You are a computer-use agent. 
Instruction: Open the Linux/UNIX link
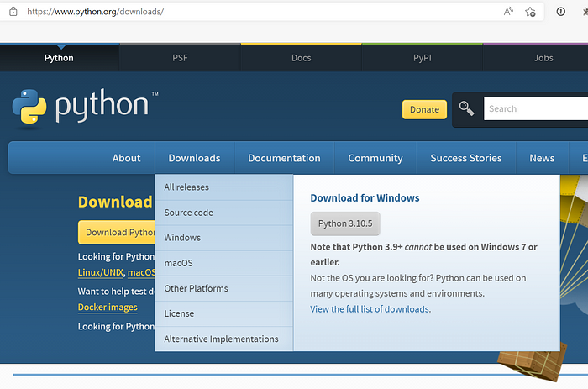(101, 272)
